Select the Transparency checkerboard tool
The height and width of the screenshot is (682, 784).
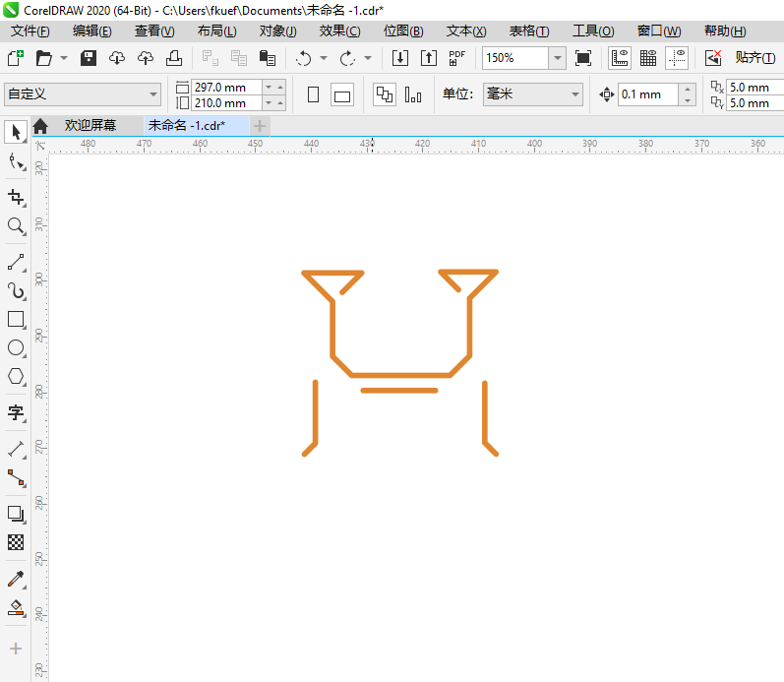(16, 542)
